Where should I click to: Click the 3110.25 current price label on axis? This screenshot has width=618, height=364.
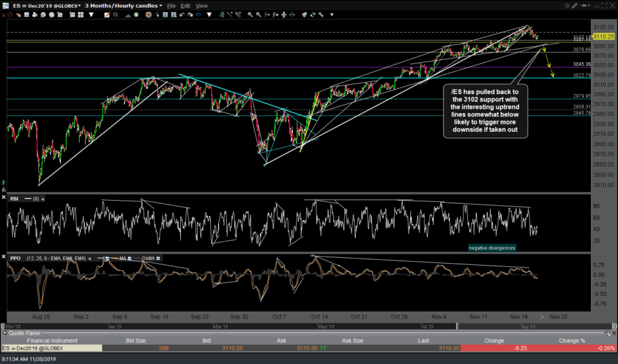click(603, 36)
